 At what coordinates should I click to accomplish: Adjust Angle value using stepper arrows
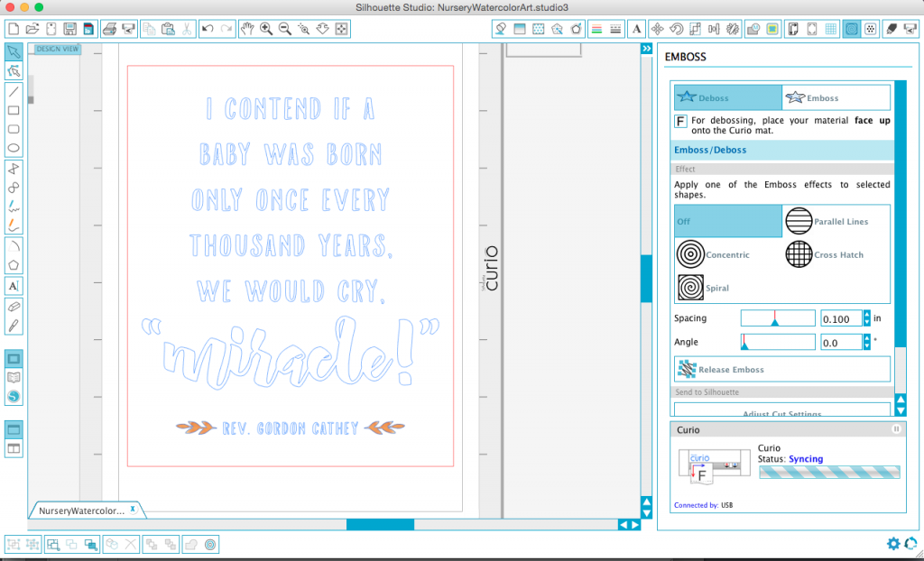point(867,342)
